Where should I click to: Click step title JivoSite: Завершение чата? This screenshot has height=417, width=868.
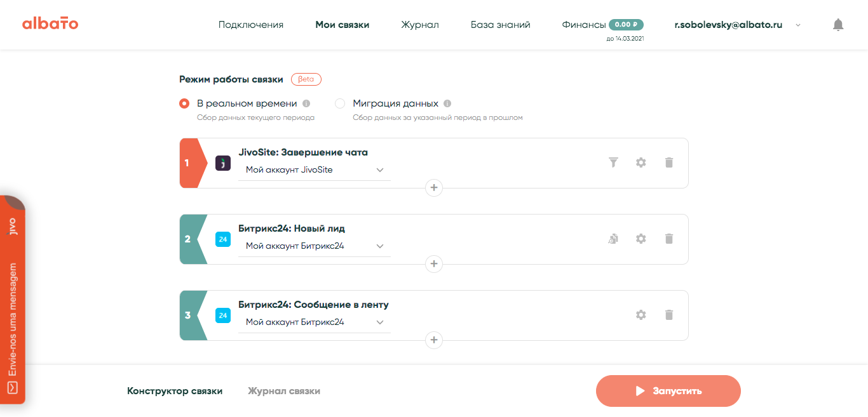point(303,152)
